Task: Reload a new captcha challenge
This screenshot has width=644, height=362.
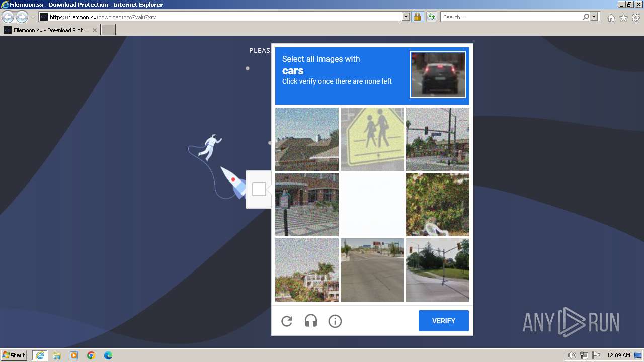Action: pyautogui.click(x=287, y=321)
